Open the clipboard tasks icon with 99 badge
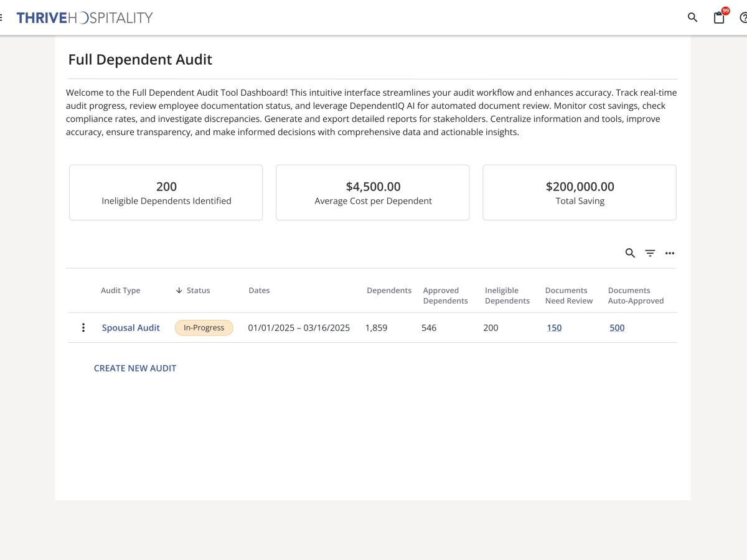This screenshot has height=560, width=747. click(x=719, y=18)
